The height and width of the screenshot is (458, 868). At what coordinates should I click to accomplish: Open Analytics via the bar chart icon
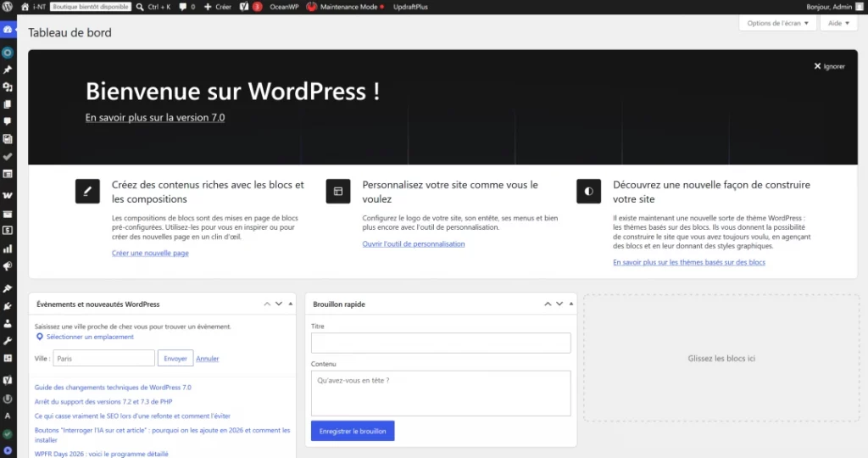[x=8, y=249]
